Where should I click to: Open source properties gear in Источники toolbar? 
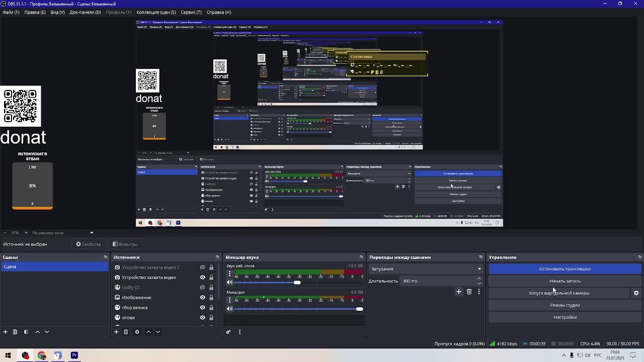pos(137,332)
